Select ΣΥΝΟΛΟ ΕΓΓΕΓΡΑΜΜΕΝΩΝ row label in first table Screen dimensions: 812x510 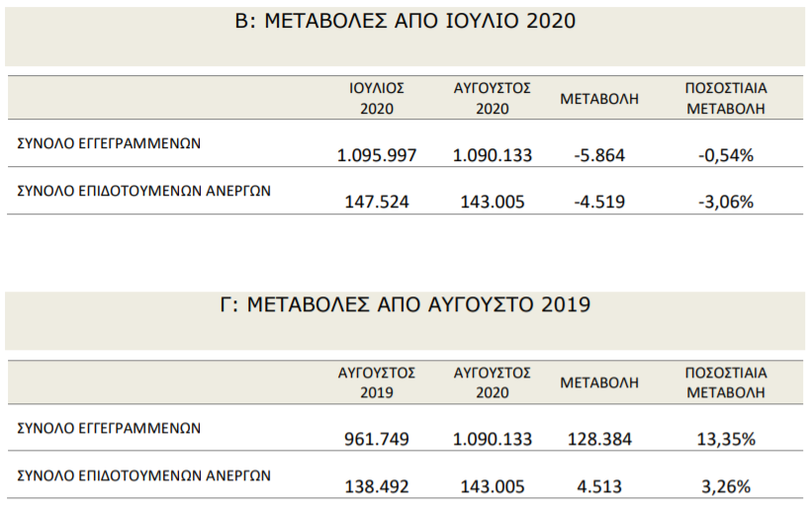[109, 143]
